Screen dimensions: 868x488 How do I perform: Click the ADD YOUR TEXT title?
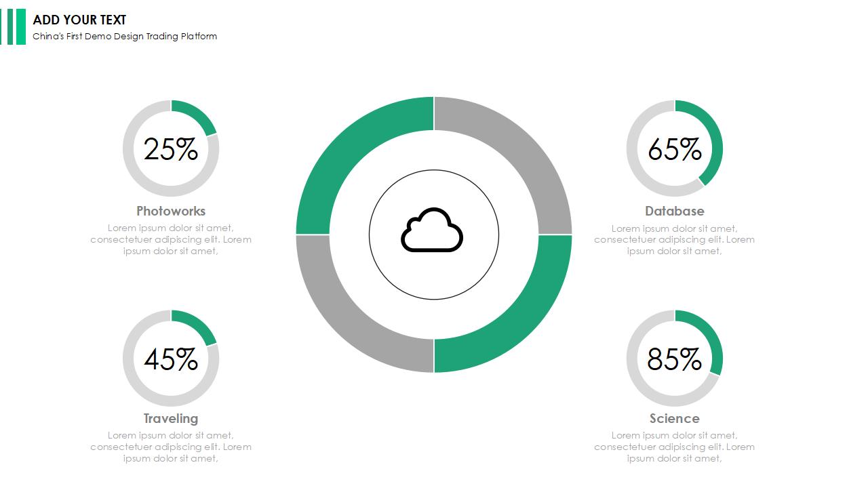coord(79,20)
